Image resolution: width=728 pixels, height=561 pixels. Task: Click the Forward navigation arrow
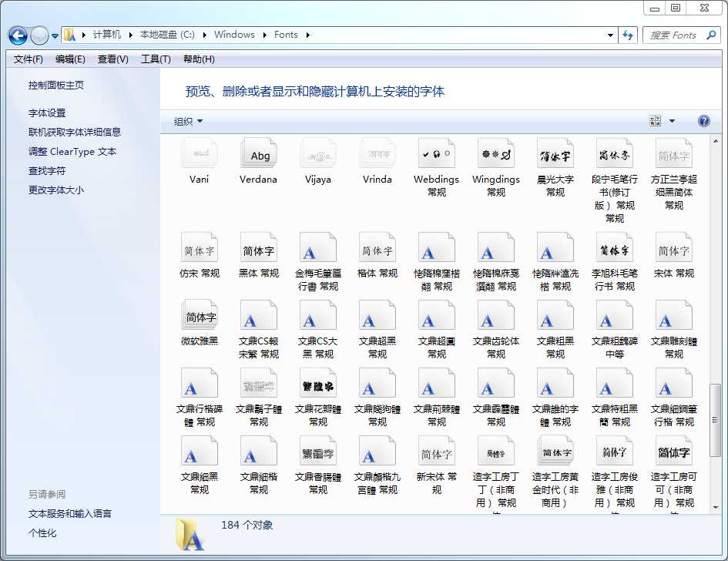pos(39,35)
